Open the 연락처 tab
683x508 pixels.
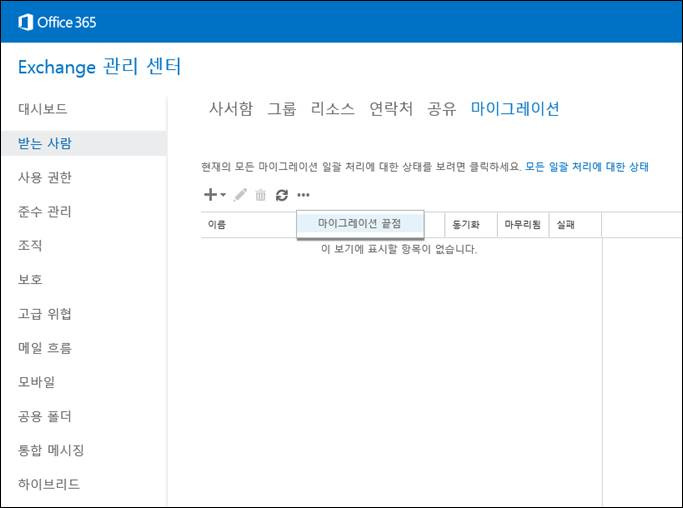pos(391,108)
